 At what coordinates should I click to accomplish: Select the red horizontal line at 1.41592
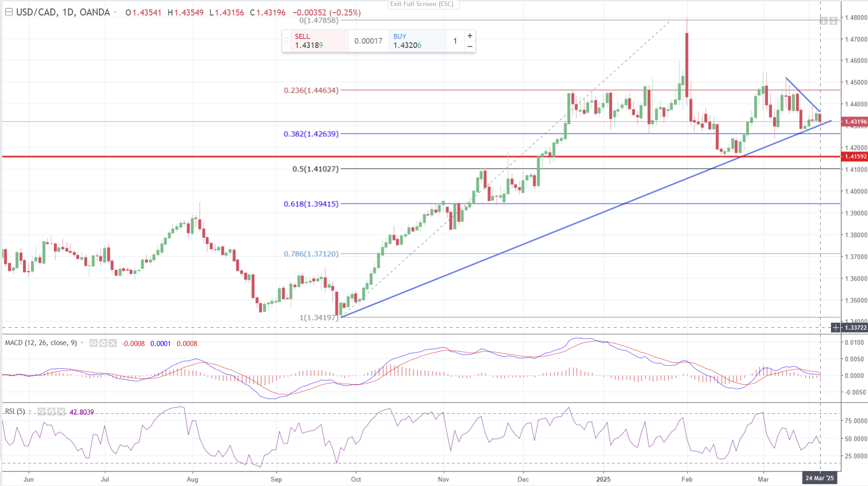188,156
